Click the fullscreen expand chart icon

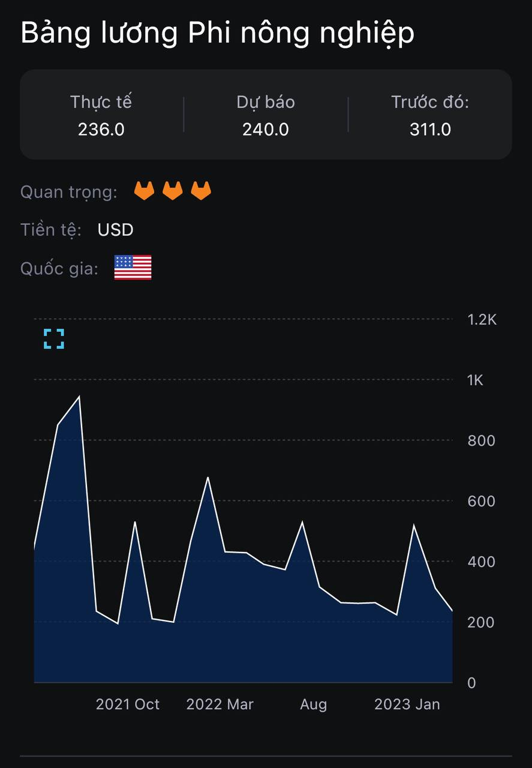pyautogui.click(x=54, y=339)
